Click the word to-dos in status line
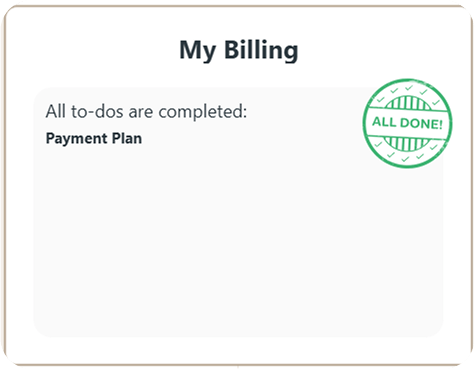This screenshot has height=369, width=475. (x=97, y=111)
